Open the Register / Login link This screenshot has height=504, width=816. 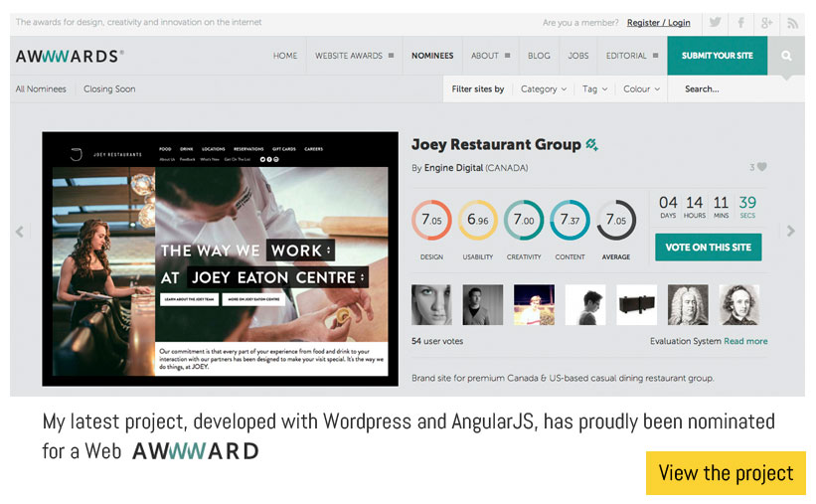click(658, 23)
